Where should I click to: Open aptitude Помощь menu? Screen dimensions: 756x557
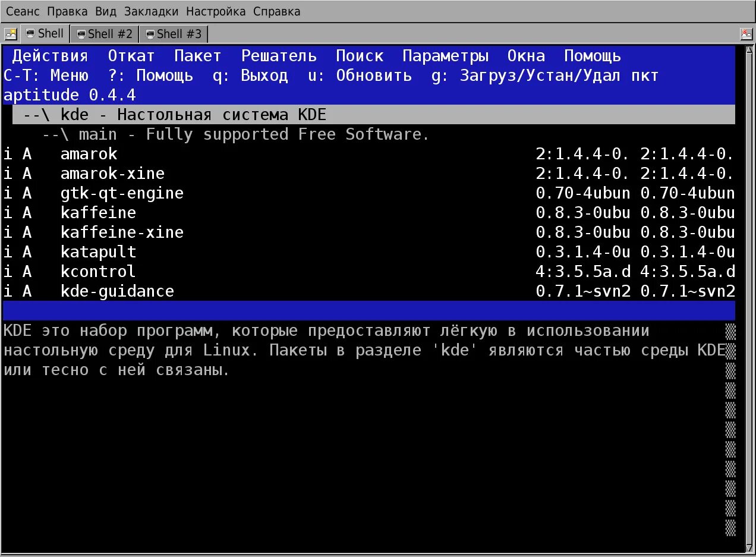[x=593, y=56]
